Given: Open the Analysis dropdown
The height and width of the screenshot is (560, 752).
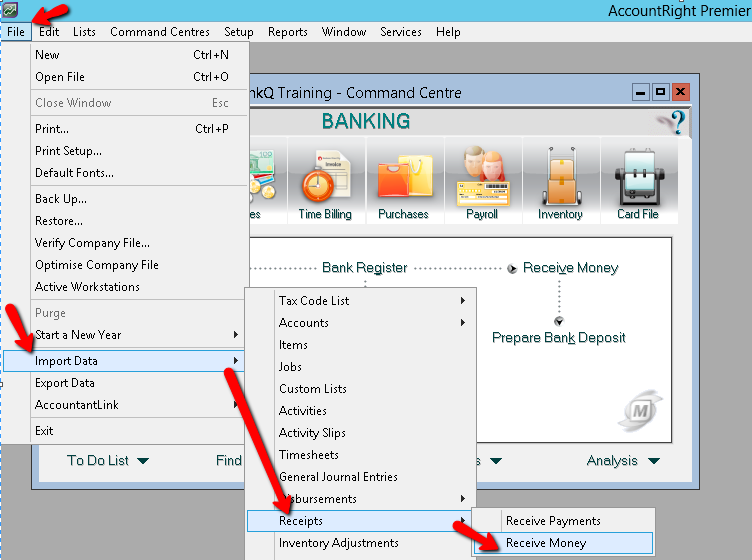Looking at the screenshot, I should (x=623, y=461).
